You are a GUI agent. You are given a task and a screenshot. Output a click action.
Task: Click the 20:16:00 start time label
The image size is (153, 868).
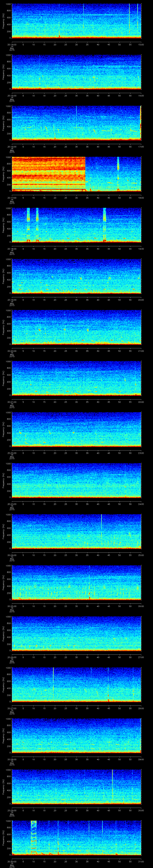click(12, 147)
